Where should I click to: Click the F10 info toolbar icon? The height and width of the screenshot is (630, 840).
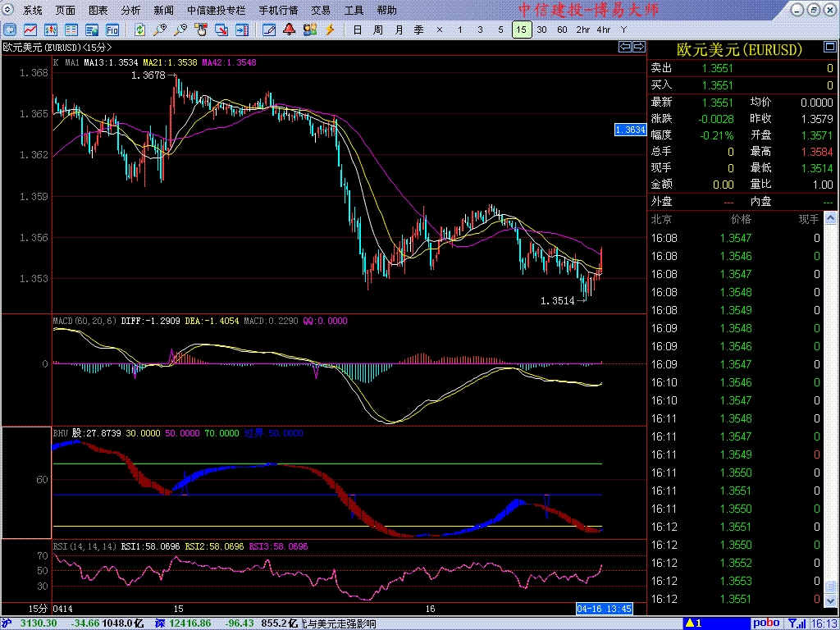(x=112, y=30)
